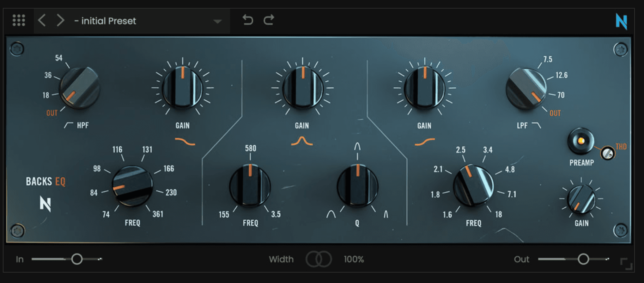
Task: Select the 3.5 mid frequency mark
Action: point(276,214)
